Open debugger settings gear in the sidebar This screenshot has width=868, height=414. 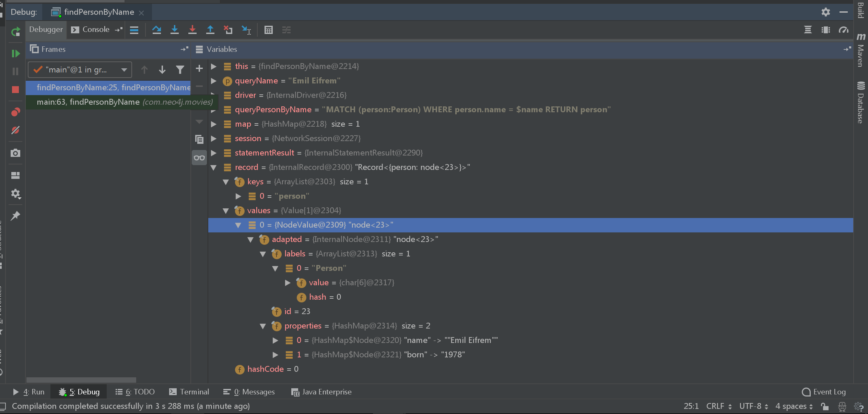(15, 194)
